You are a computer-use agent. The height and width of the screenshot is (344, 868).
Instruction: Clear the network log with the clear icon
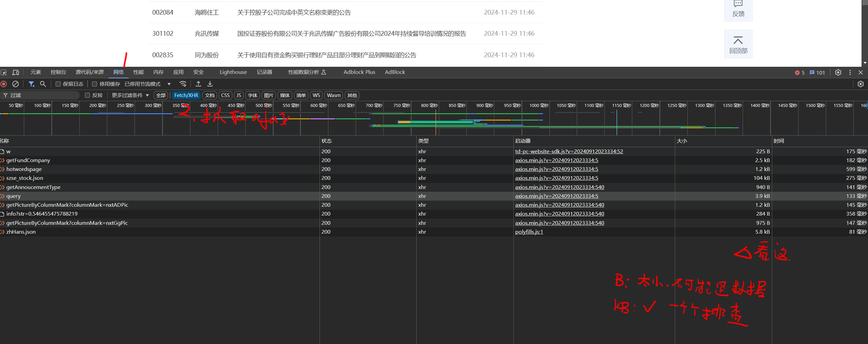click(x=15, y=84)
